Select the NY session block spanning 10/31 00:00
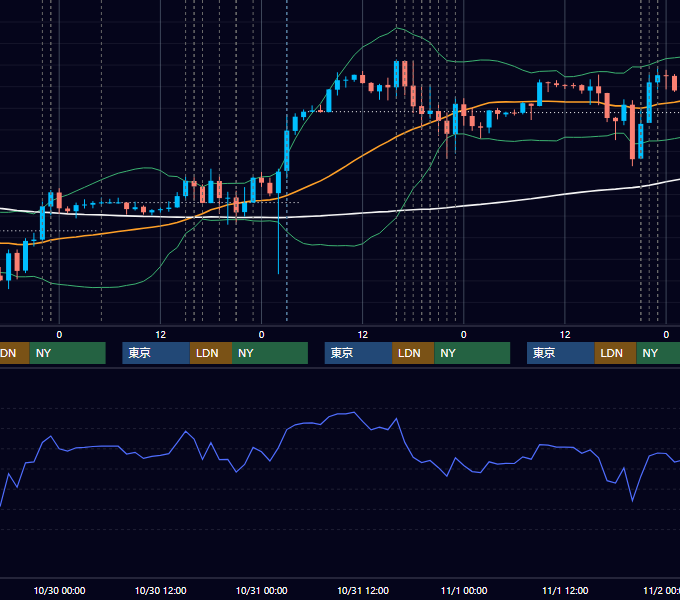Image resolution: width=680 pixels, height=600 pixels. pos(270,353)
